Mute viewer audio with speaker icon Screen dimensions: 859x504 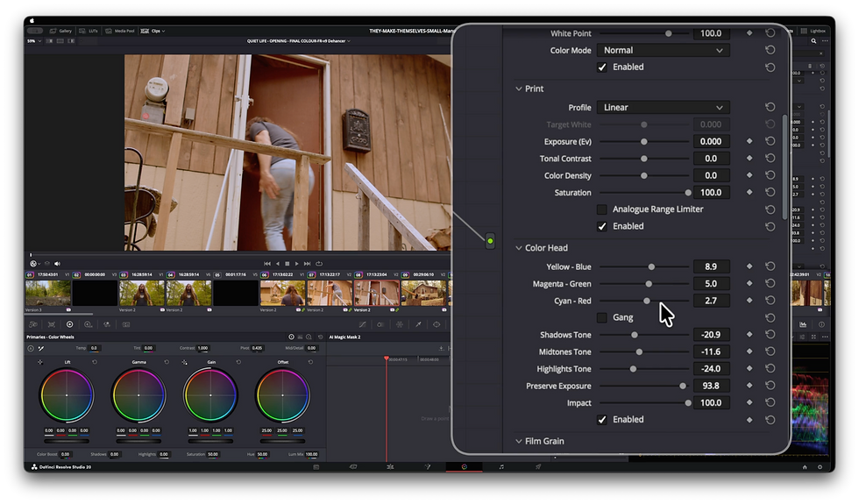pos(57,264)
